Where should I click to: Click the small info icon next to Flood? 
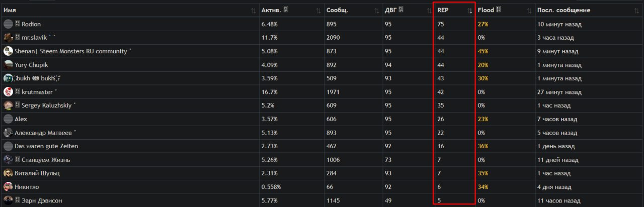[x=498, y=10]
